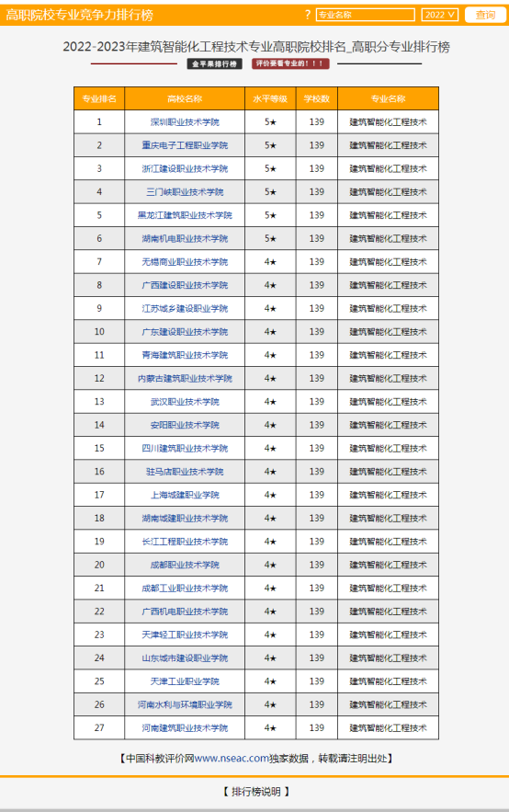Open the 2022 year dropdown

(x=440, y=15)
